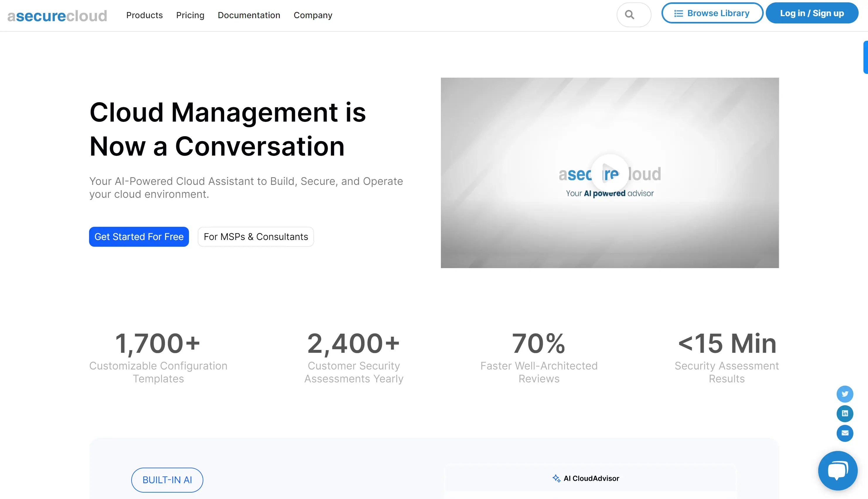Screen dimensions: 868x499
Task: Open the Documentation menu
Action: (249, 16)
